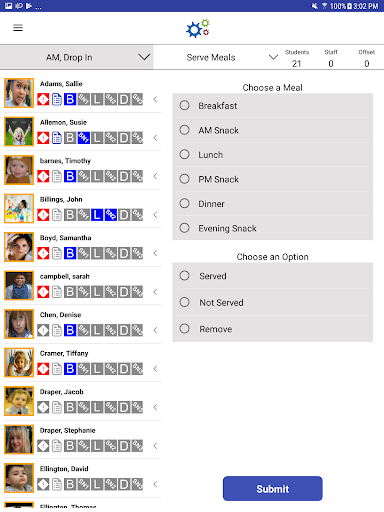Select the PM Snack radio option
The image size is (384, 512).
click(x=184, y=179)
